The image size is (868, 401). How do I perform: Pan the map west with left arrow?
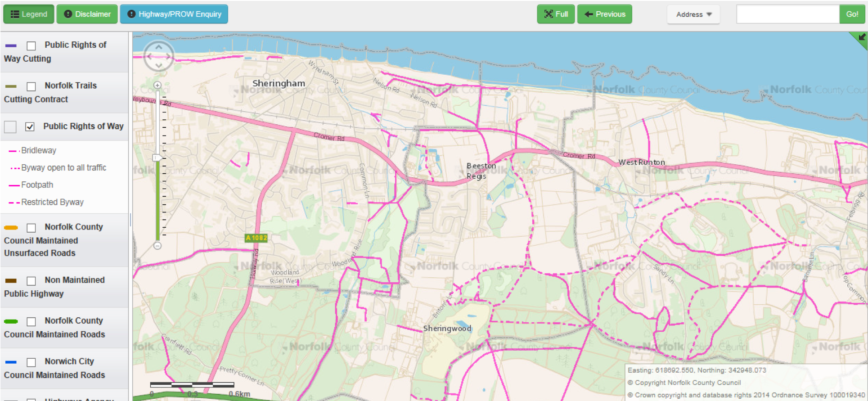149,56
